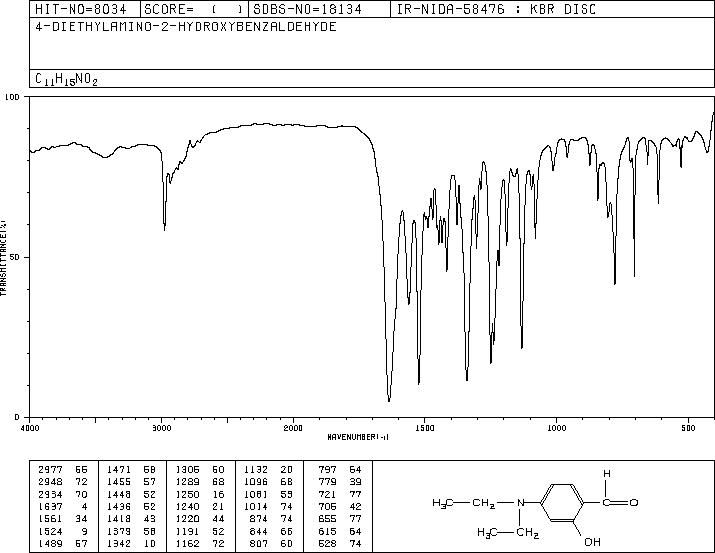Click peak table value 797
Viewport: 715px width, 553px height.
click(x=328, y=470)
